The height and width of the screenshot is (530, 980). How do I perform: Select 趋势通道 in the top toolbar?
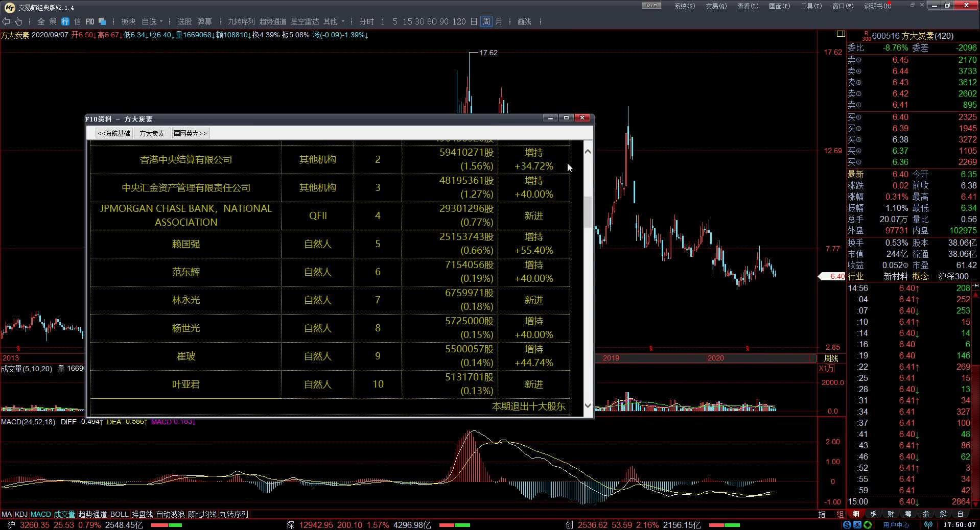tap(273, 21)
